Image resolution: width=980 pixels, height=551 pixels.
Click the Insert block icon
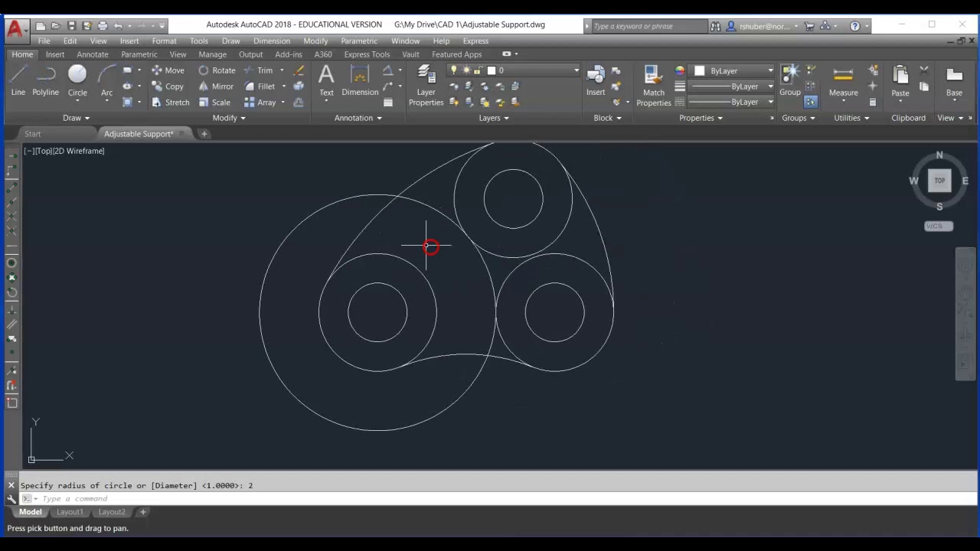596,80
